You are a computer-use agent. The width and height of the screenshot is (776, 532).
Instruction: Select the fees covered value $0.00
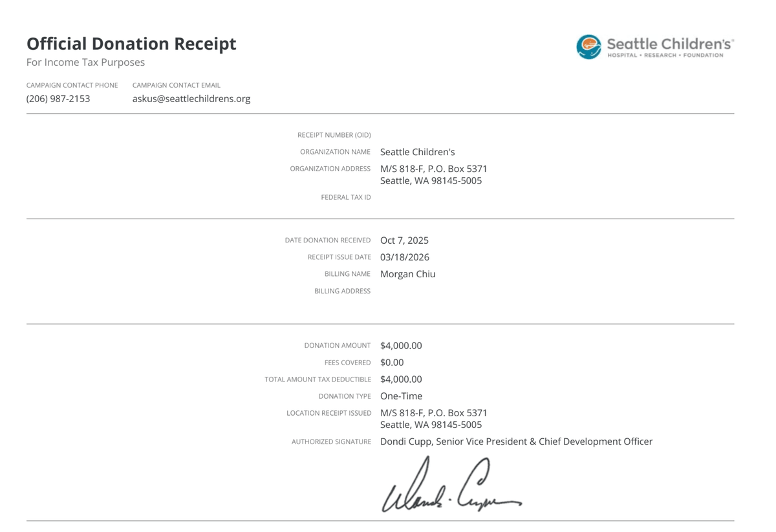coord(392,363)
